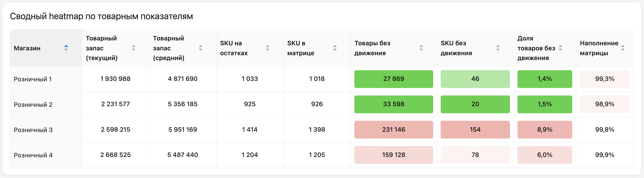This screenshot has width=644, height=178.
Task: Click sort control on SKU в матрице
Action: point(335,48)
